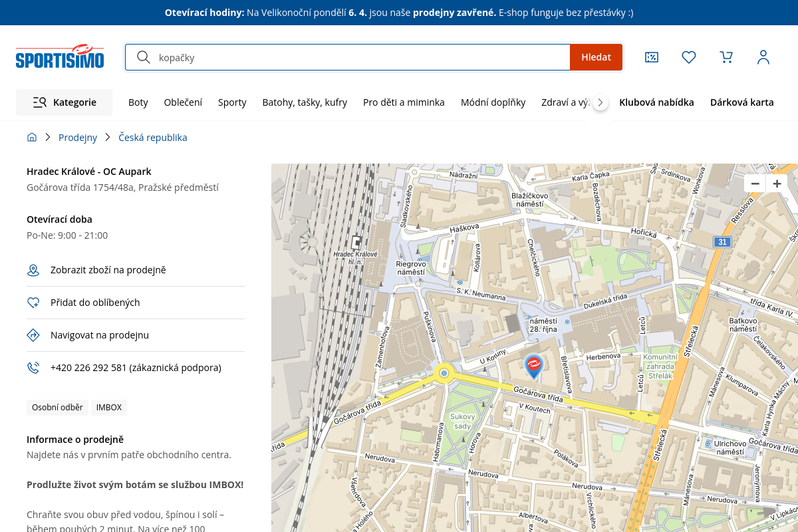The height and width of the screenshot is (532, 798).
Task: Click the navigation directions icon
Action: coord(33,335)
